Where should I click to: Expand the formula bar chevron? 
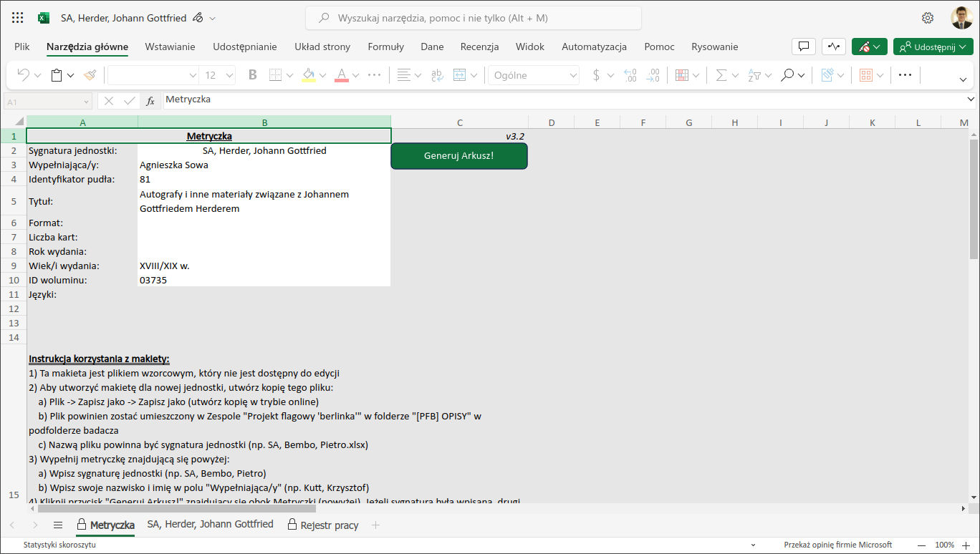tap(971, 100)
